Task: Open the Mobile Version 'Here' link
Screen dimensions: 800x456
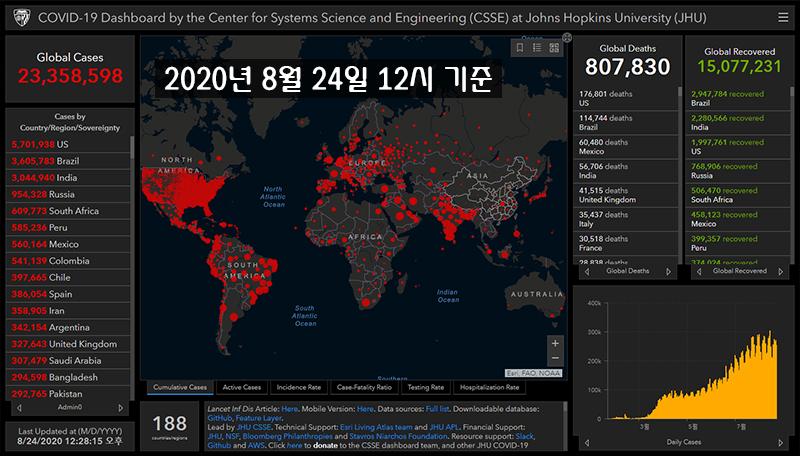Action: 365,409
